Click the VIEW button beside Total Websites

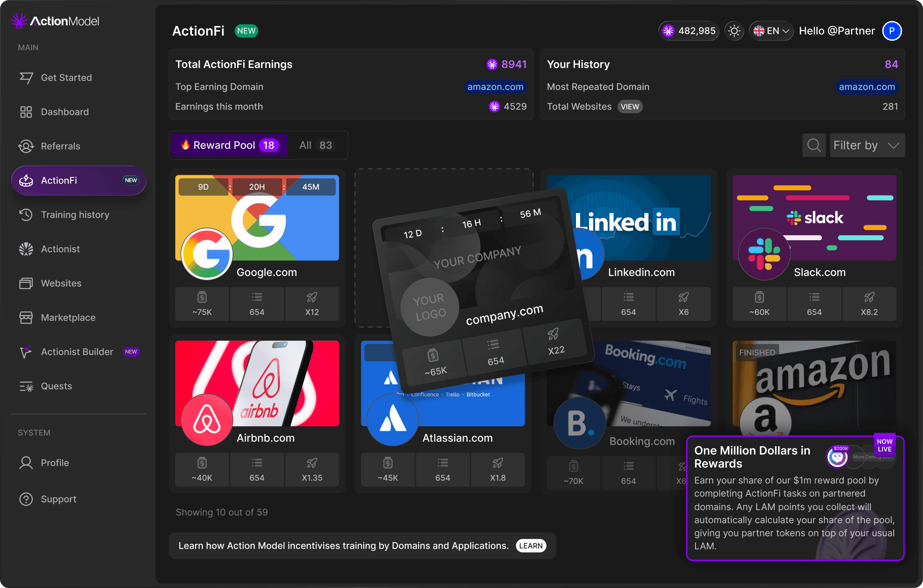[x=630, y=106]
